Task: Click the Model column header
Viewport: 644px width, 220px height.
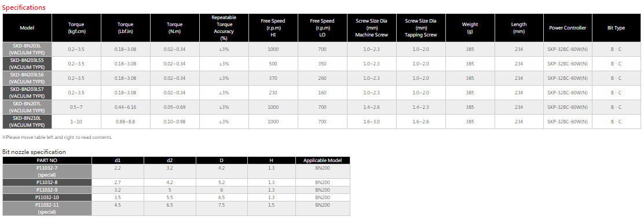Action: click(x=27, y=28)
